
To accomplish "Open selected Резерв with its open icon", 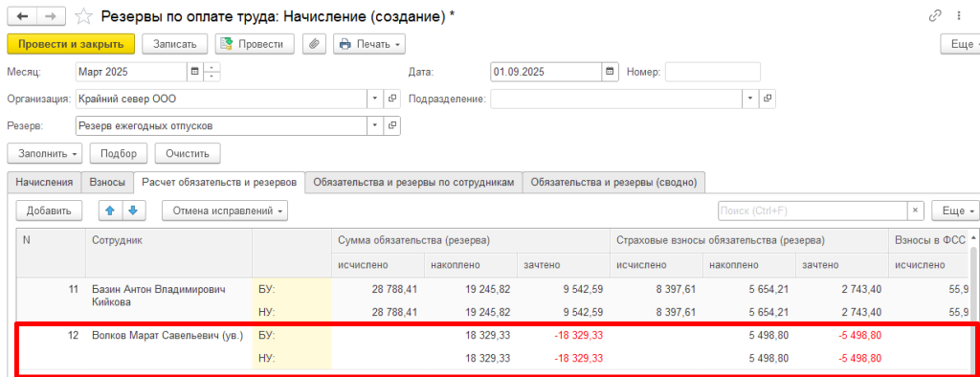I will click(x=391, y=125).
